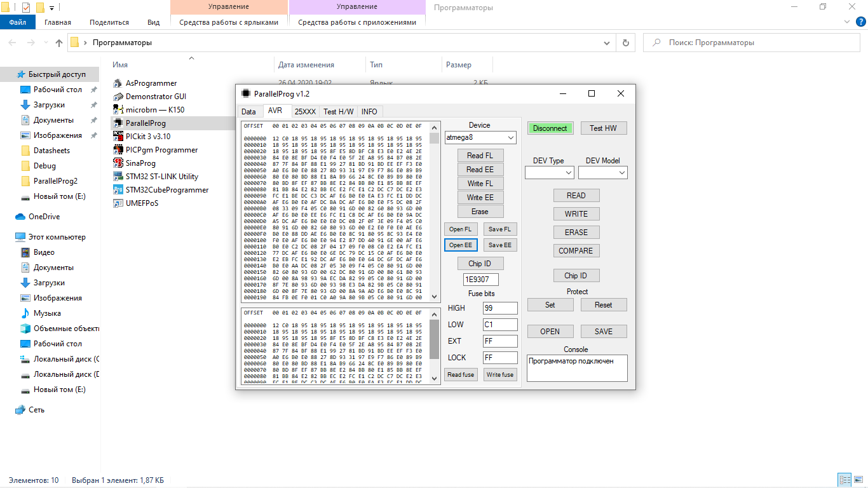Click the HIGH fuse field showing 99
868x488 pixels.
pos(500,308)
